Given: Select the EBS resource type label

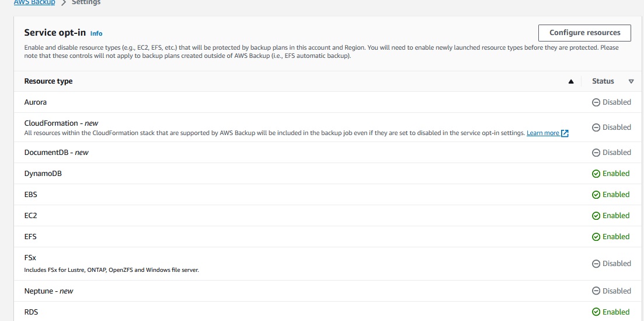Looking at the screenshot, I should click(x=31, y=195).
